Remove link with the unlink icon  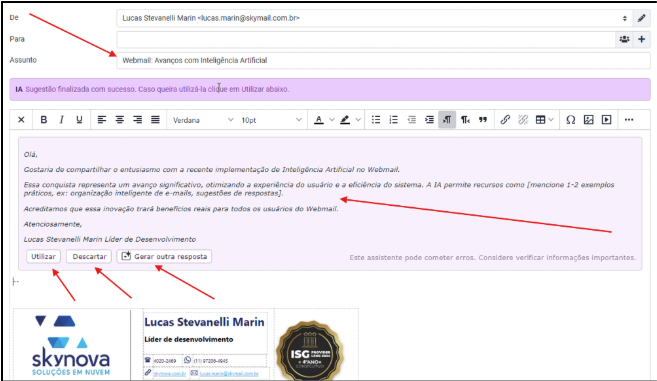coord(523,120)
